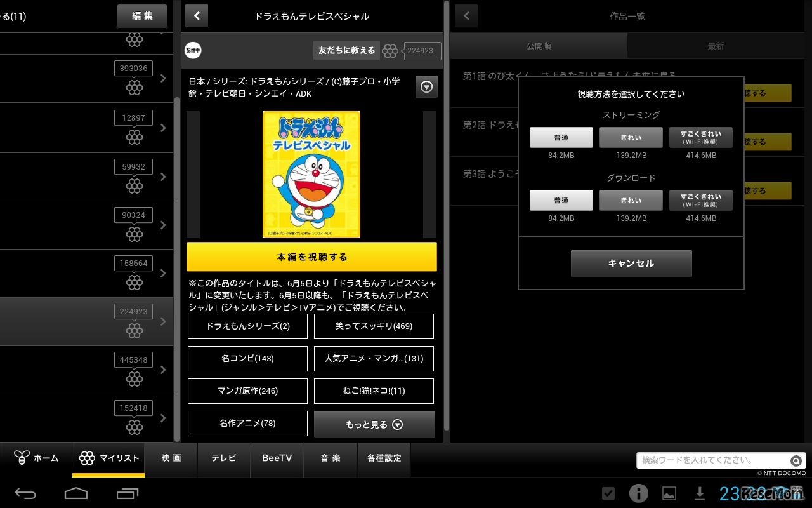Expand the description with the circular down arrow

click(426, 86)
